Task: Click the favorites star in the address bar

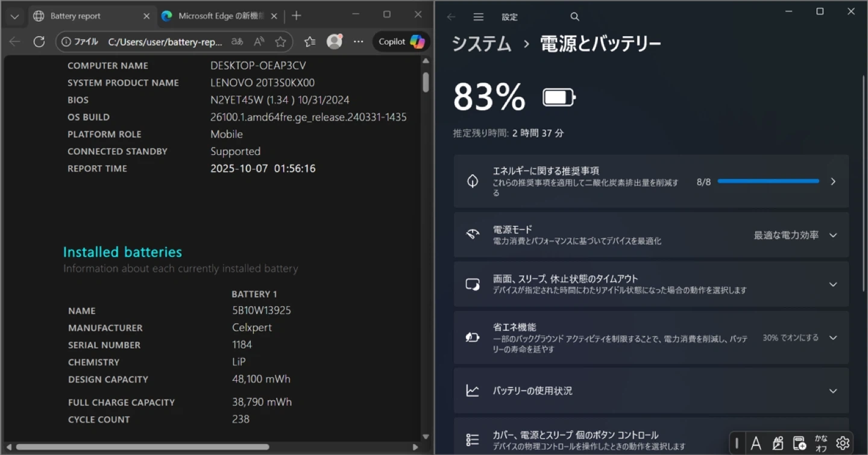Action: [280, 42]
